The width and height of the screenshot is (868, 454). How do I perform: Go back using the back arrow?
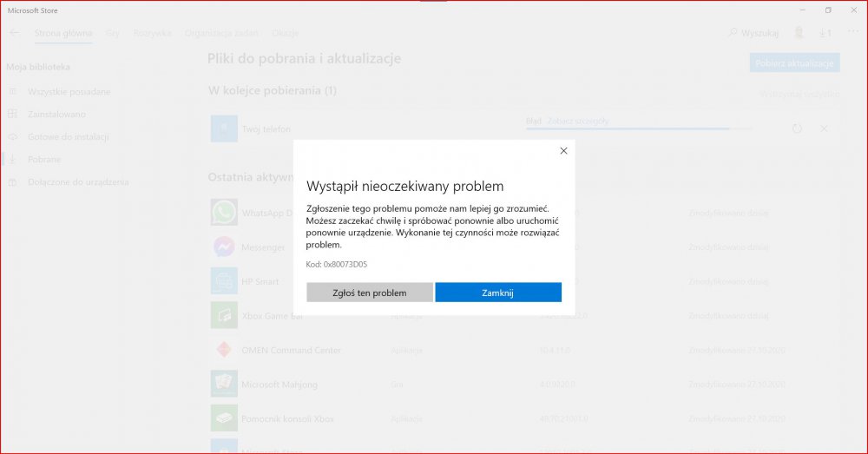pos(15,33)
